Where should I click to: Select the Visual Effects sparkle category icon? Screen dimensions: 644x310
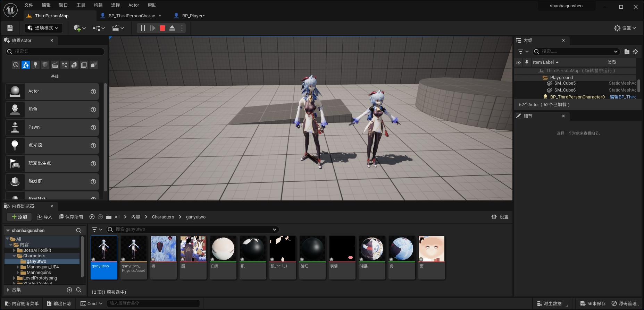coord(65,65)
